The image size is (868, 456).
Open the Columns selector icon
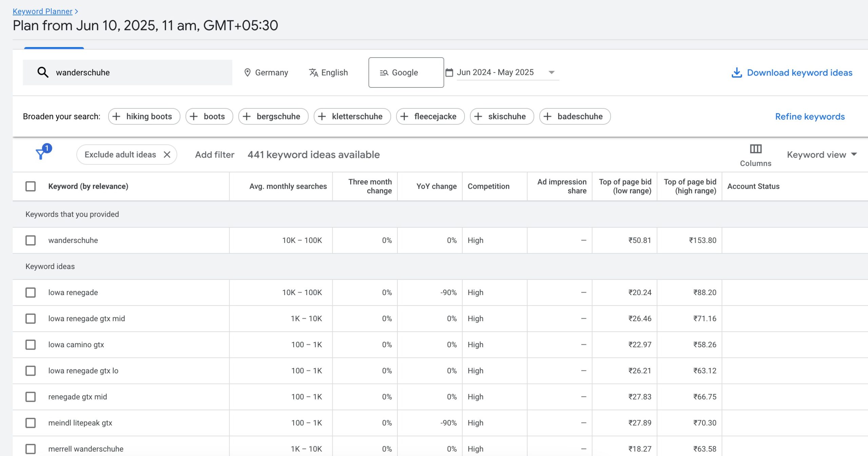click(x=755, y=149)
